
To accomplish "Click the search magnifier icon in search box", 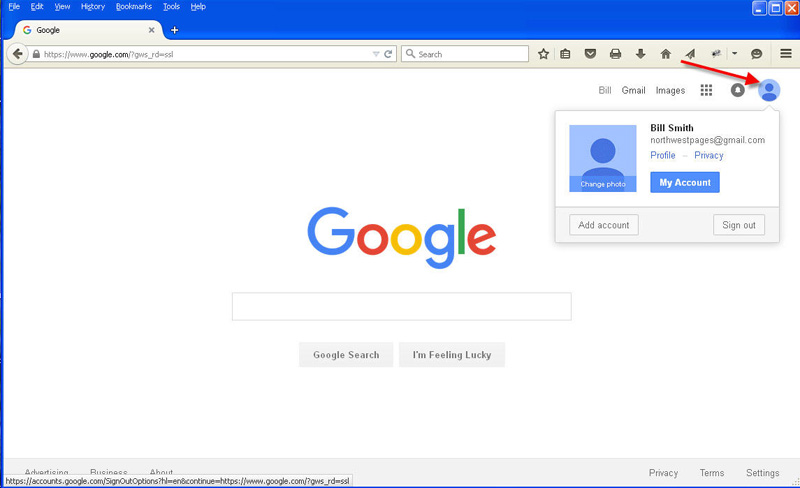I will (x=410, y=54).
